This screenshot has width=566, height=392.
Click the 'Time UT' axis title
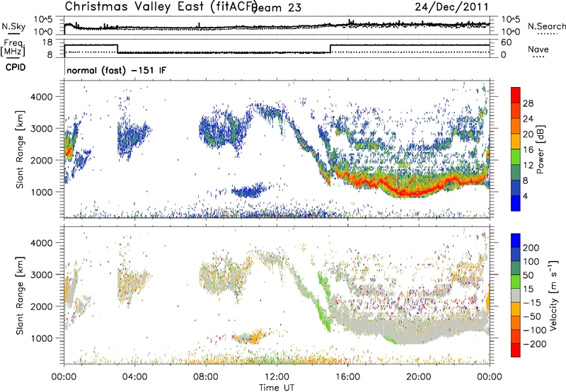point(277,387)
